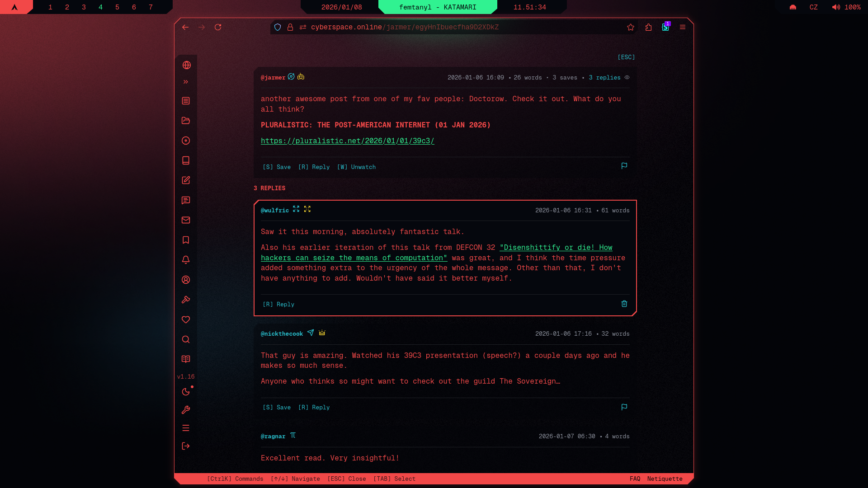Flag jarmer's post with flag icon

[624, 166]
